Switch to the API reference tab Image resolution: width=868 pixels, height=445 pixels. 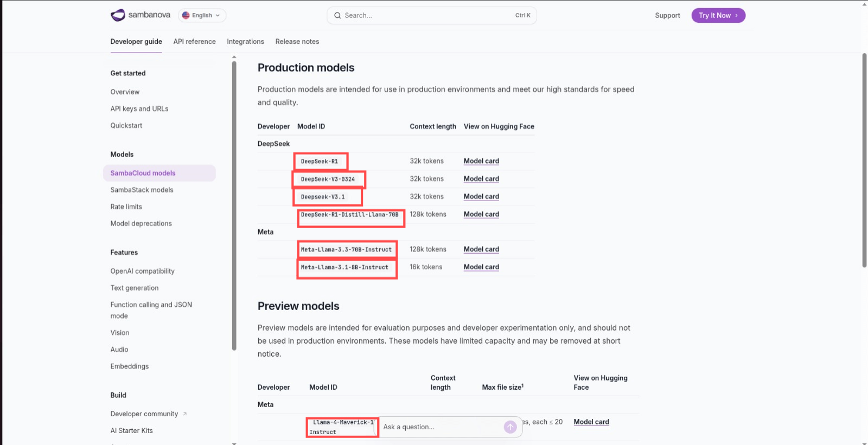coord(195,42)
